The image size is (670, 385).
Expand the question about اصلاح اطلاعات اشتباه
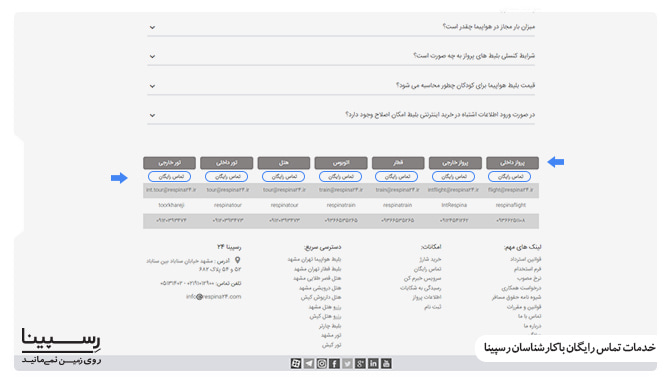click(341, 115)
